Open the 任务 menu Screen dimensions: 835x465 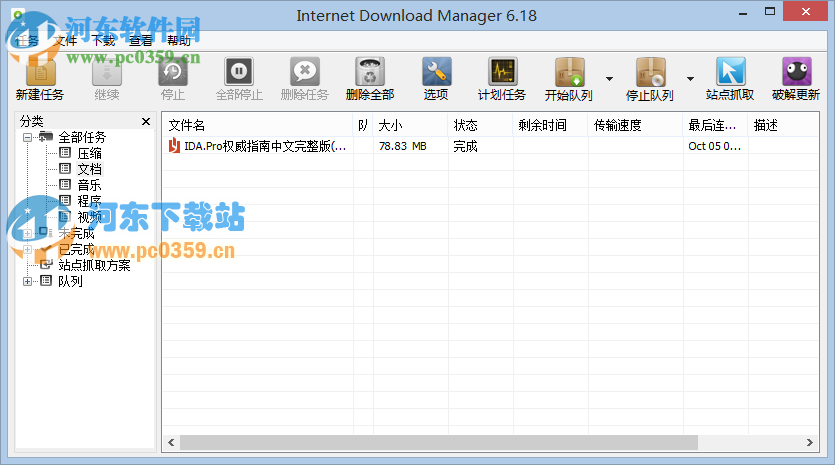pyautogui.click(x=27, y=40)
